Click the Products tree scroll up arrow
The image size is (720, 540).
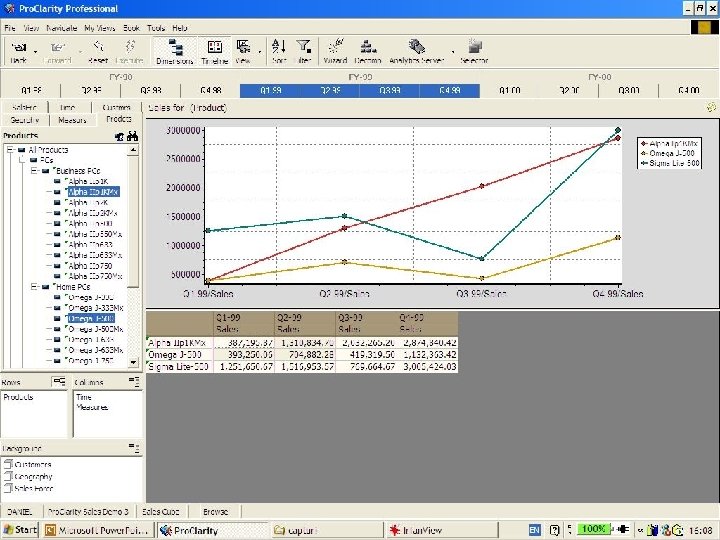[x=133, y=150]
